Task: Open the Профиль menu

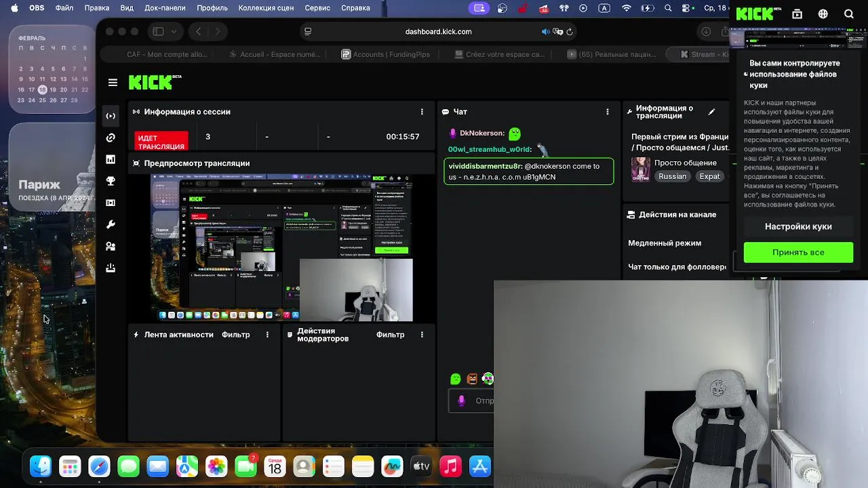Action: pyautogui.click(x=212, y=8)
